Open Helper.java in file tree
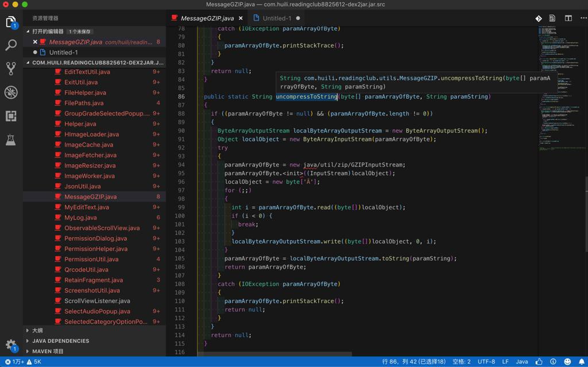Screen dimensions: 588x367 pos(95,124)
